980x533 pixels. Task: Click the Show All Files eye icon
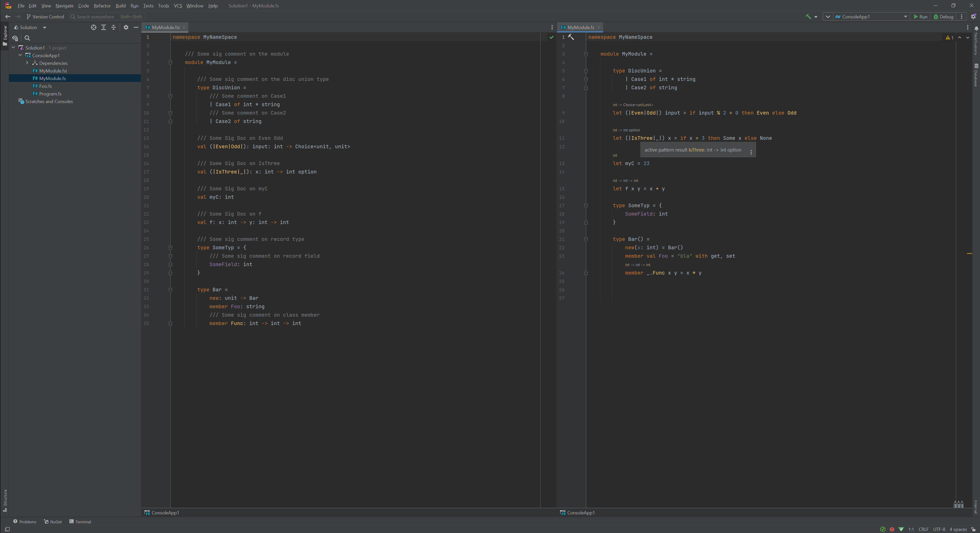tap(15, 38)
